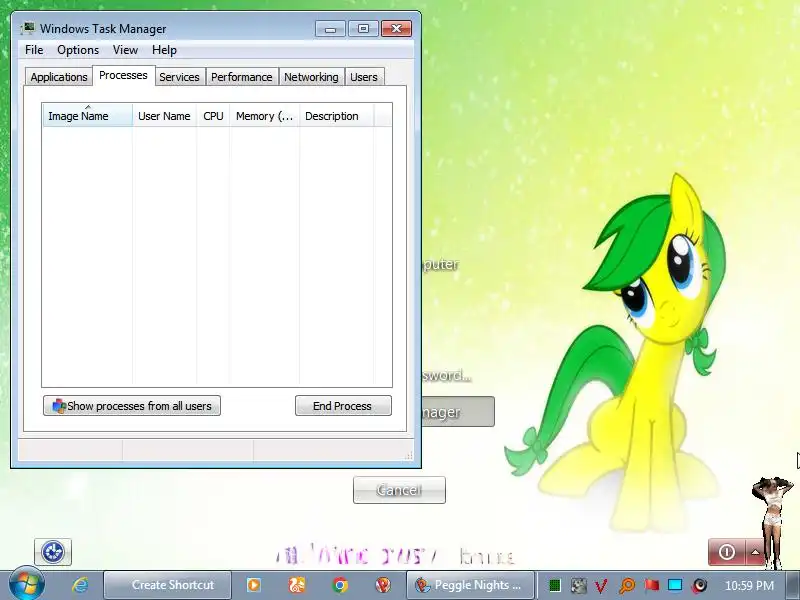Sort by the Memory column header

tap(264, 116)
